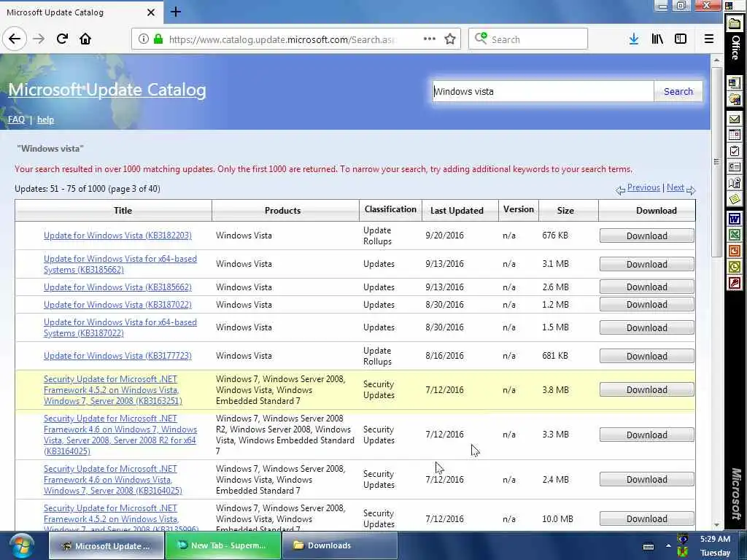Screen dimensions: 747x560
Task: Open the browser home page
Action: click(85, 39)
